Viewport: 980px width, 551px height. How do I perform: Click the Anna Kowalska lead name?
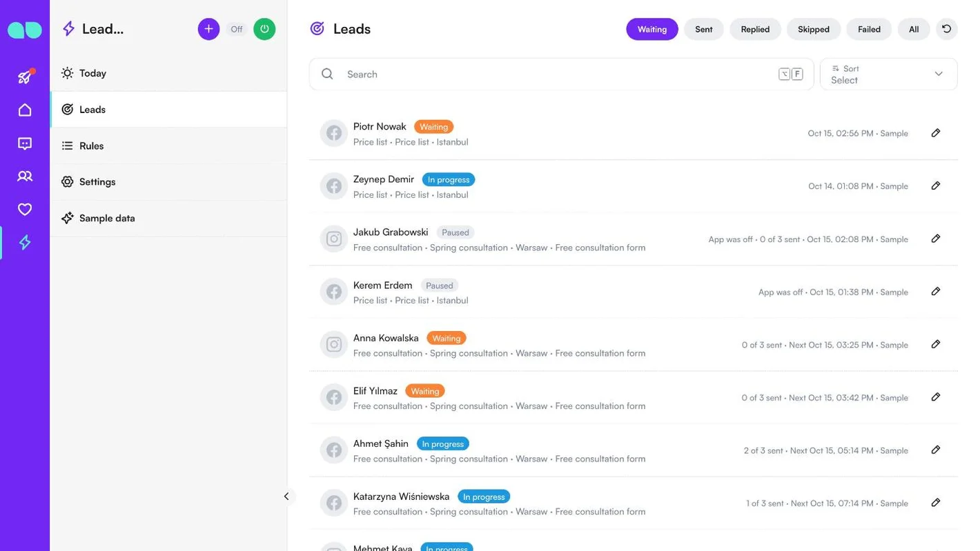(386, 338)
